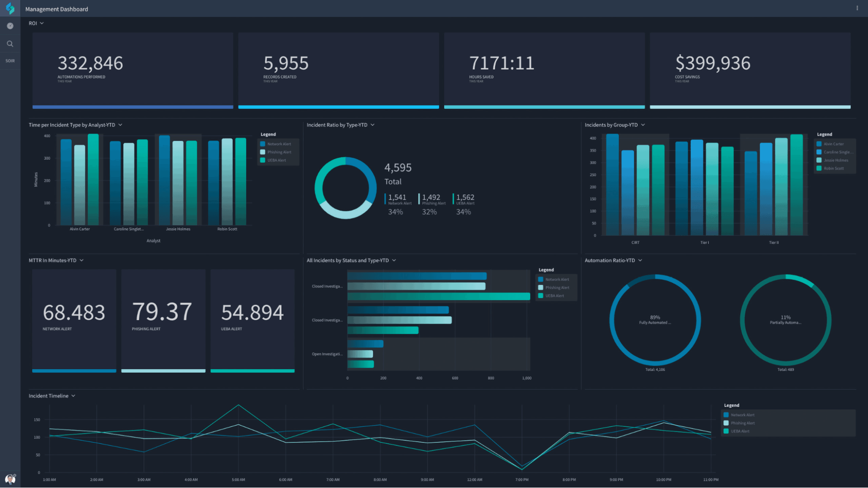
Task: Open the dashboard gauge icon in sidebar
Action: click(x=10, y=26)
